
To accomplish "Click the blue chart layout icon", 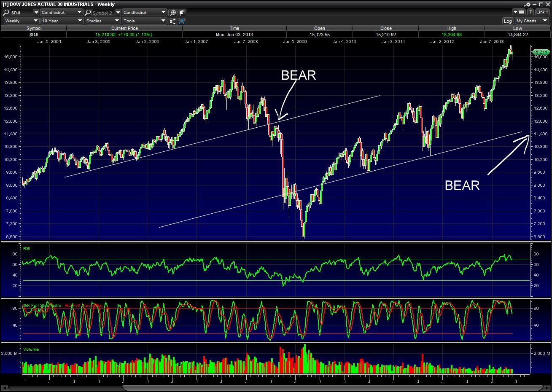I will (182, 21).
